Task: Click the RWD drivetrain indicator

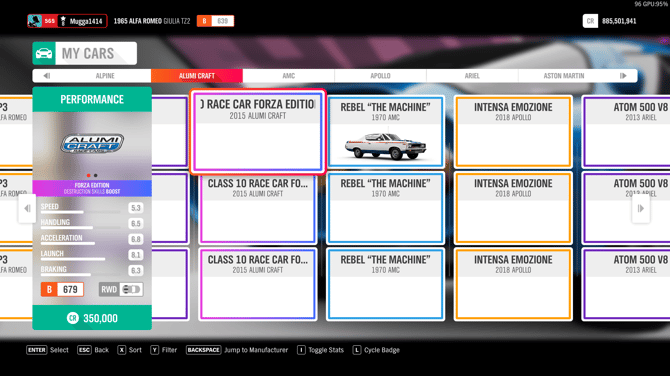Action: click(x=121, y=289)
